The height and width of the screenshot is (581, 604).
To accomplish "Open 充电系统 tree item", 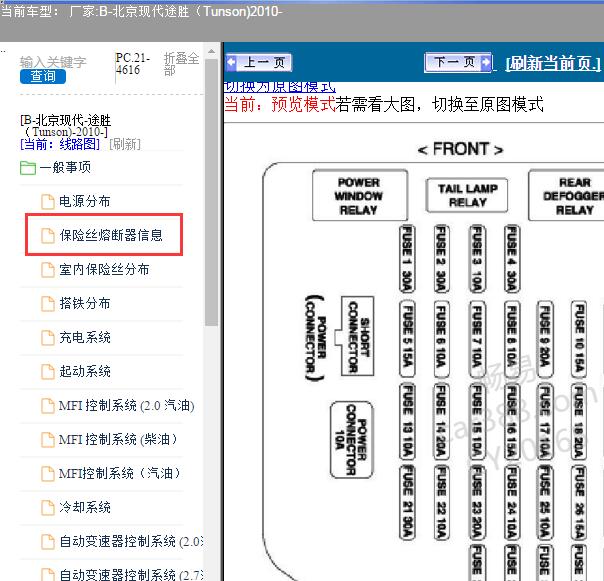I will coord(85,337).
